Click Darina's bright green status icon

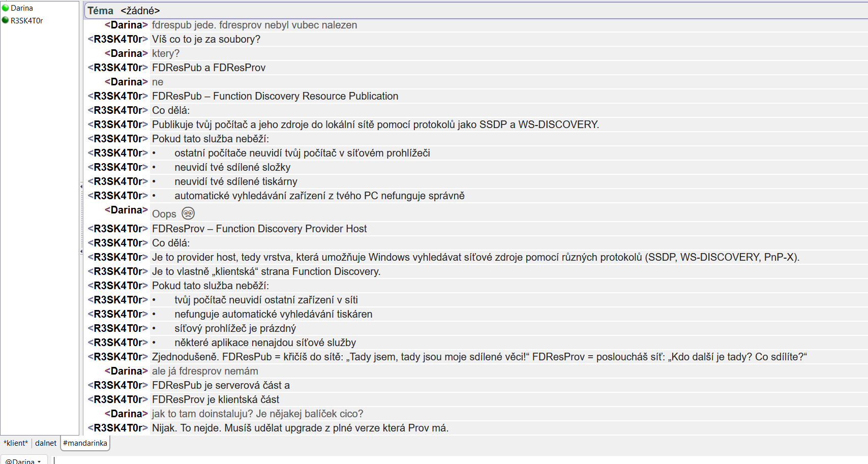(x=6, y=8)
